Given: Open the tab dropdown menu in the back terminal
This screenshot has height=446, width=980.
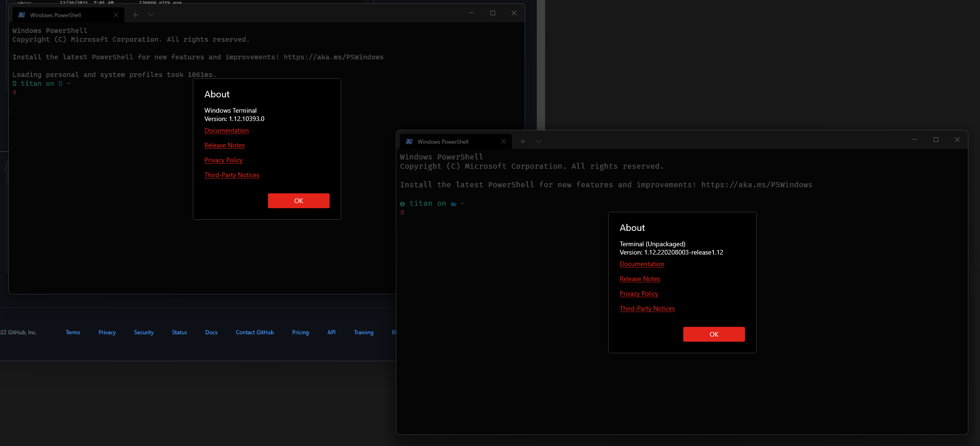Looking at the screenshot, I should coord(151,14).
